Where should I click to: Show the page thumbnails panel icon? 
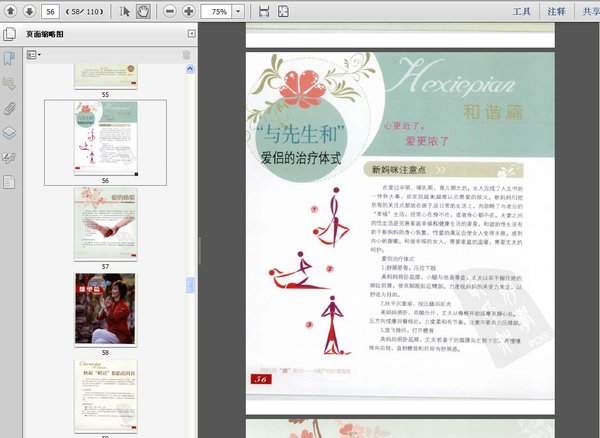coord(10,34)
